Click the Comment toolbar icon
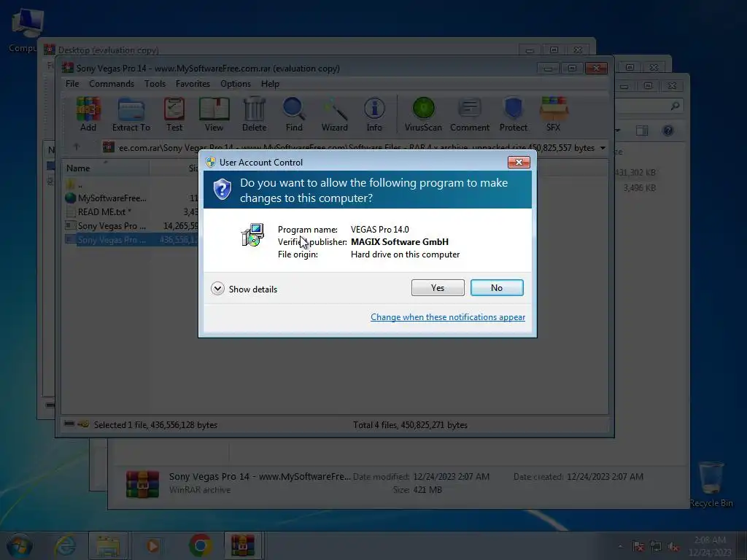 click(x=470, y=114)
